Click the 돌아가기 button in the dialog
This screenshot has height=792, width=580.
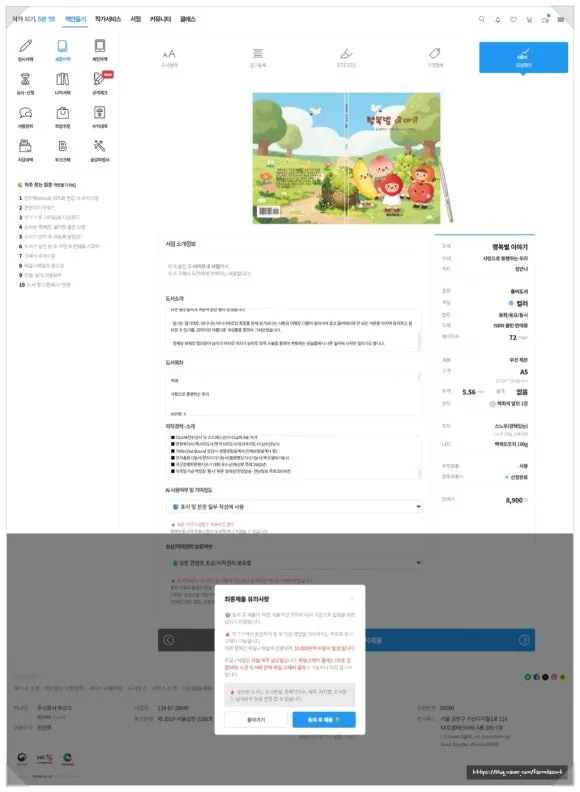256,719
